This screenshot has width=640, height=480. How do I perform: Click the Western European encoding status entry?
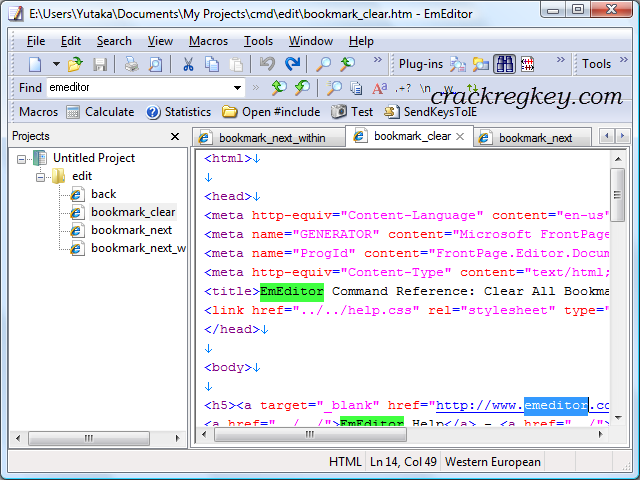493,462
